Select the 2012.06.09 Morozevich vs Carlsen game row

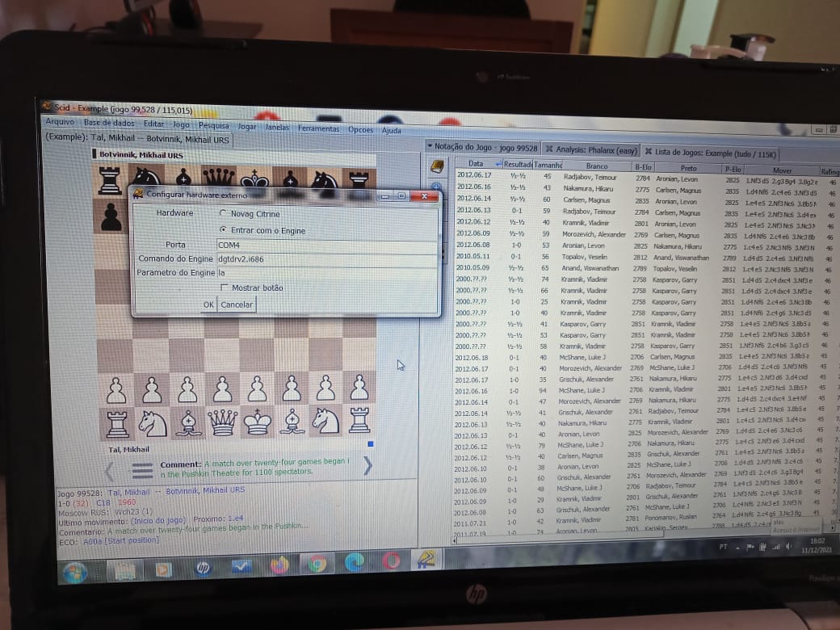tap(645, 235)
